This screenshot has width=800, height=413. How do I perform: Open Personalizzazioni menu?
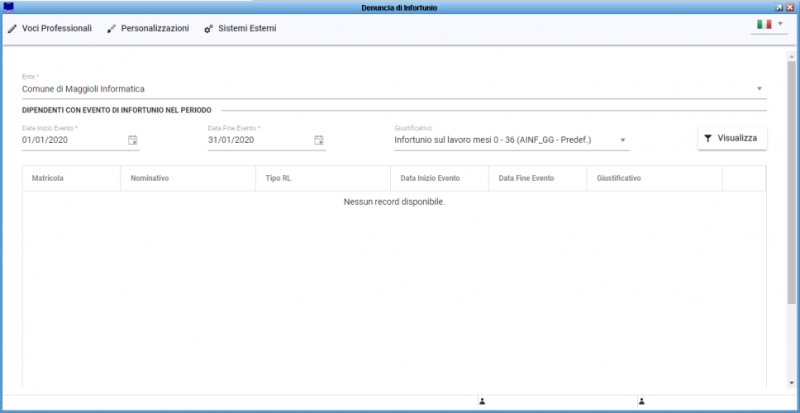tap(147, 29)
